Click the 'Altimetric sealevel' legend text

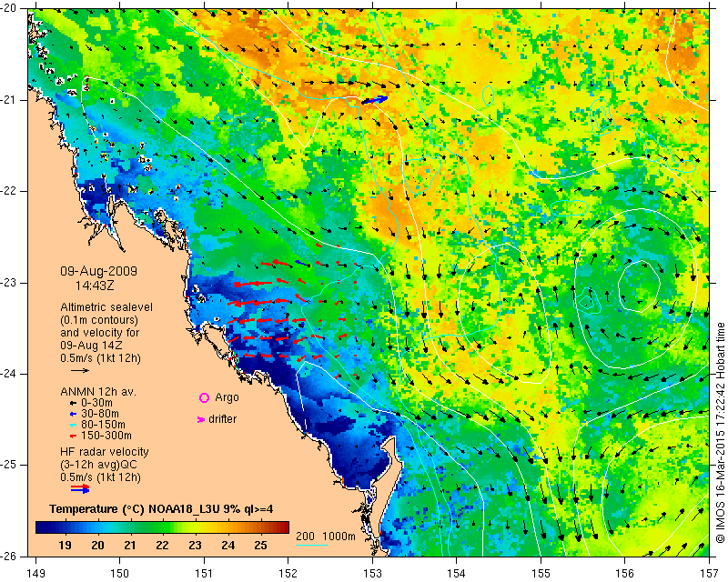(x=106, y=307)
